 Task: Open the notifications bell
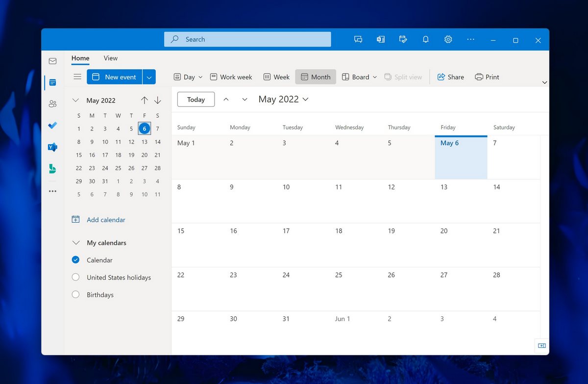click(426, 40)
